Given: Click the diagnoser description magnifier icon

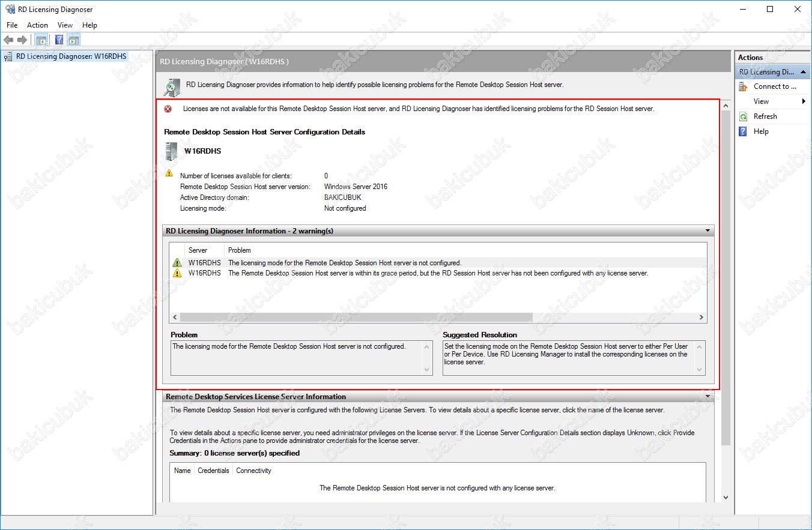Looking at the screenshot, I should click(172, 87).
